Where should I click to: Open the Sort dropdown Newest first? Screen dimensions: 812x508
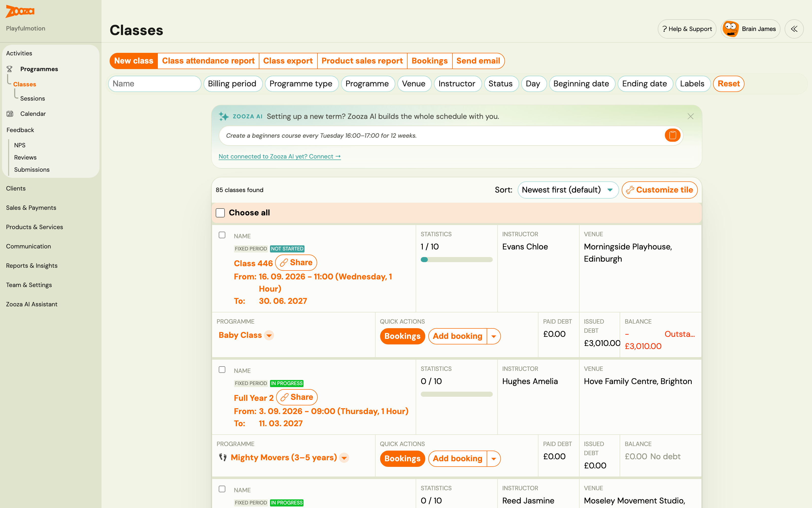pos(568,190)
